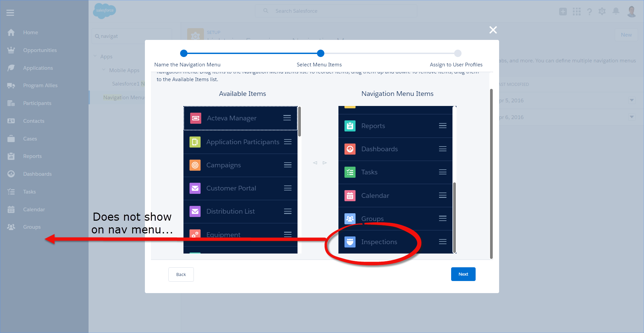Click the Calendar icon in sidebar
This screenshot has width=644, height=333.
(x=11, y=210)
